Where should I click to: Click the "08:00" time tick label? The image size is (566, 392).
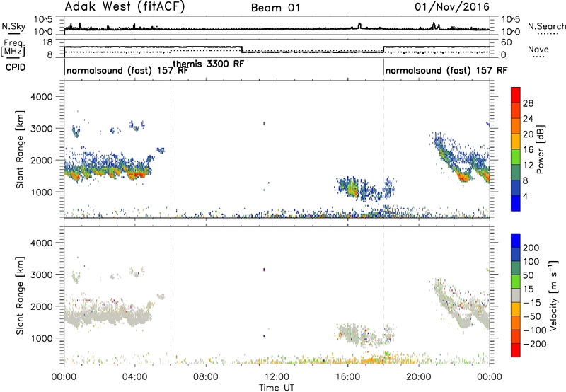(205, 377)
